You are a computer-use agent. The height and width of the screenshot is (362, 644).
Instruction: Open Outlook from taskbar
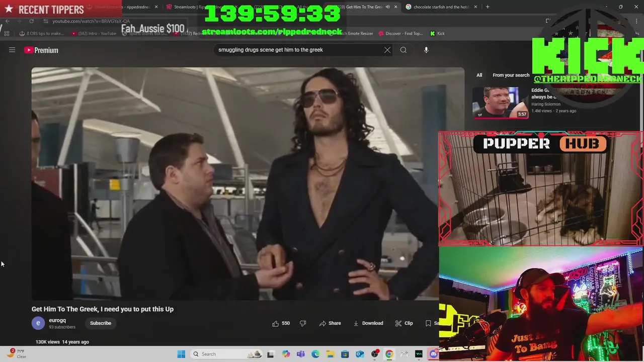click(360, 354)
